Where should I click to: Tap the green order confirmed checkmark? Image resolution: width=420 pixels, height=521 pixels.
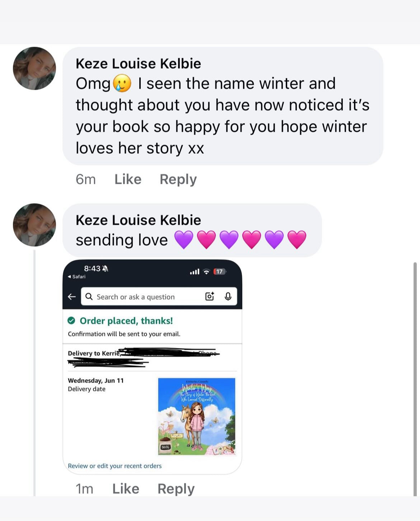click(71, 320)
